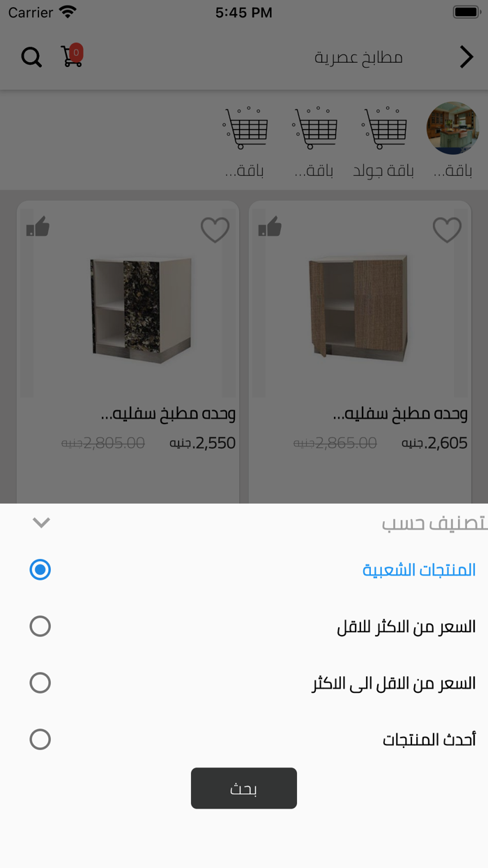Tap the back arrow beside مطابخ عصرية
Image resolution: width=488 pixels, height=868 pixels.
click(466, 57)
